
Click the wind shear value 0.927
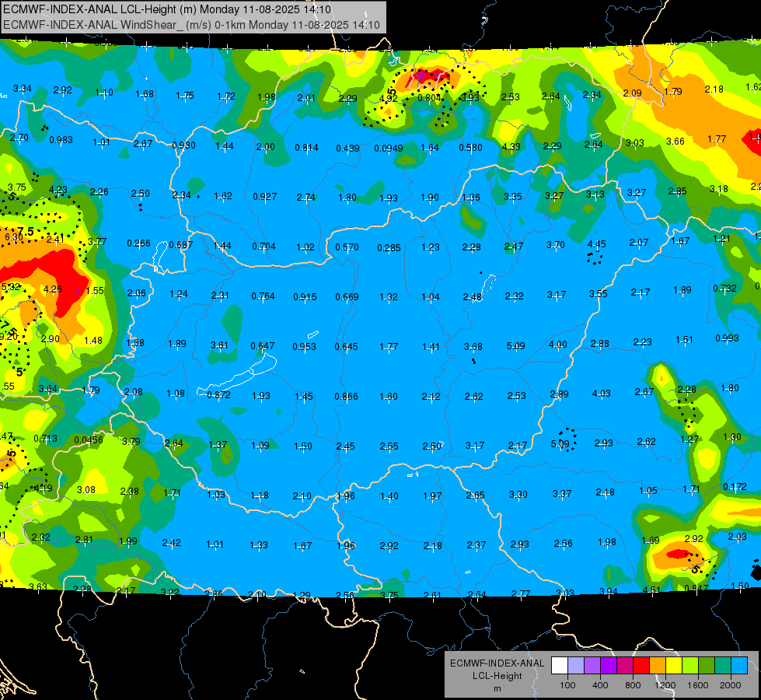point(265,197)
